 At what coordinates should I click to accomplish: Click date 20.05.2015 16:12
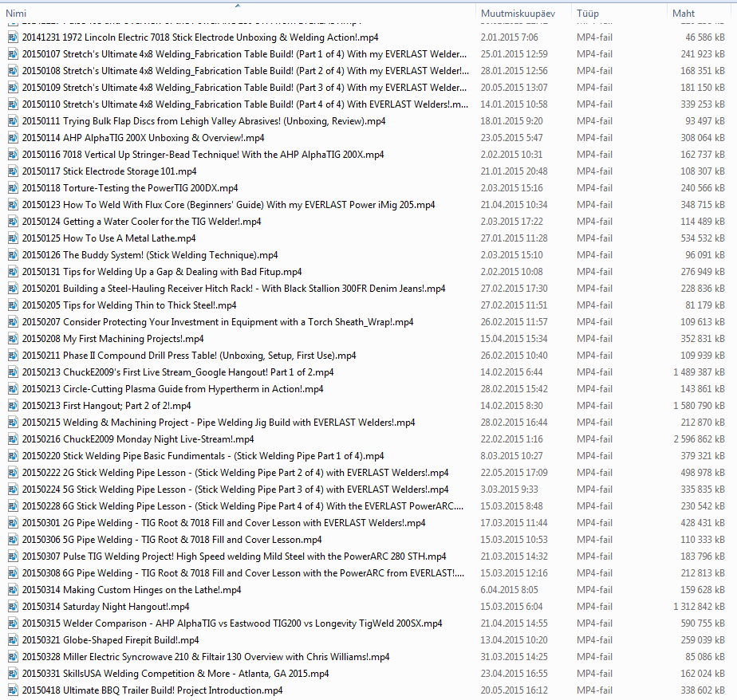click(514, 690)
